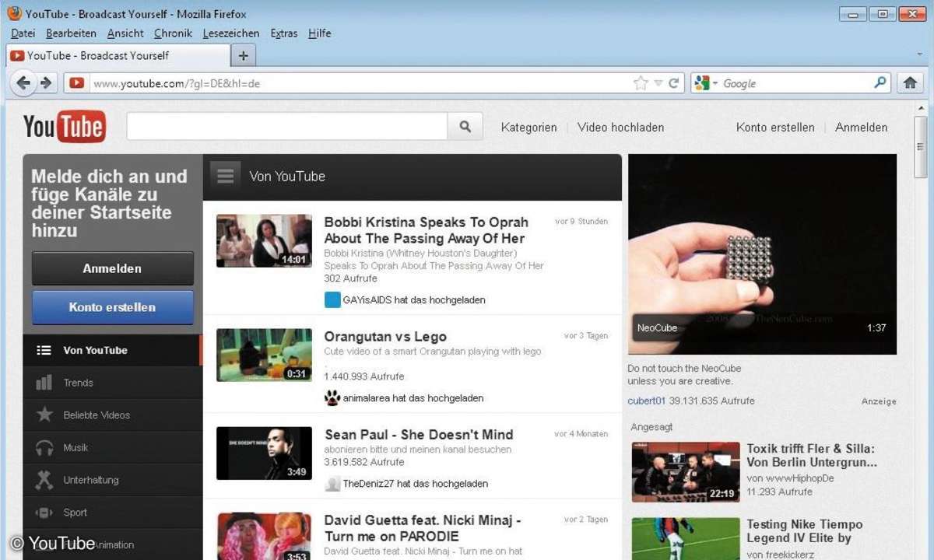Select Trends in the sidebar

(x=113, y=383)
